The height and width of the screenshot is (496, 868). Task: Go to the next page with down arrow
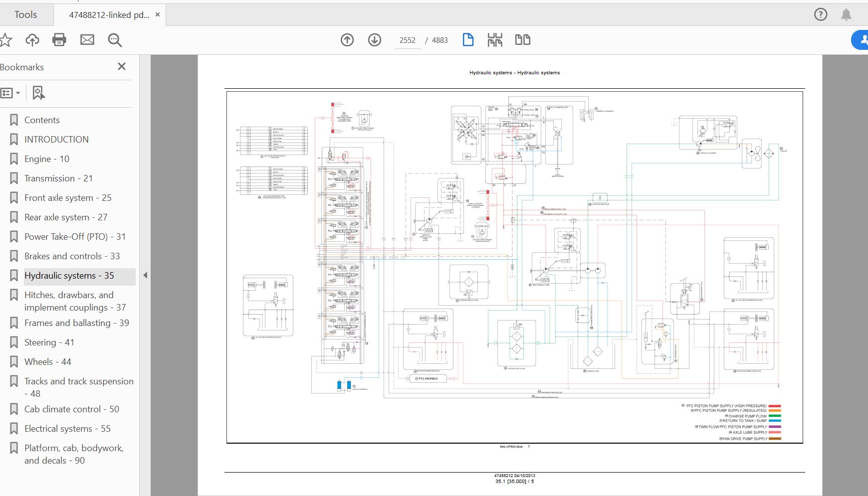pyautogui.click(x=375, y=40)
